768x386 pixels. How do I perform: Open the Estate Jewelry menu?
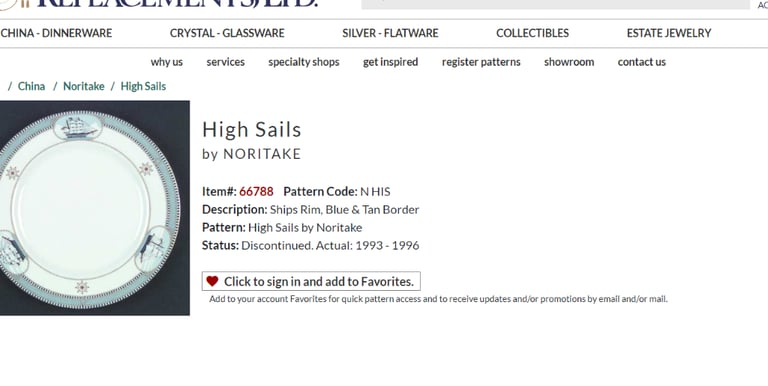coord(669,33)
